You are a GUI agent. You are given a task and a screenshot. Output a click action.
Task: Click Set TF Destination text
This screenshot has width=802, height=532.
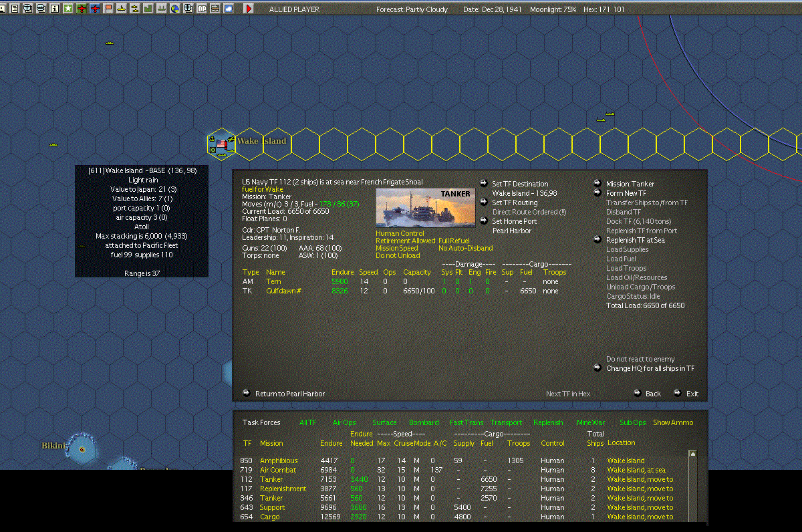coord(520,184)
